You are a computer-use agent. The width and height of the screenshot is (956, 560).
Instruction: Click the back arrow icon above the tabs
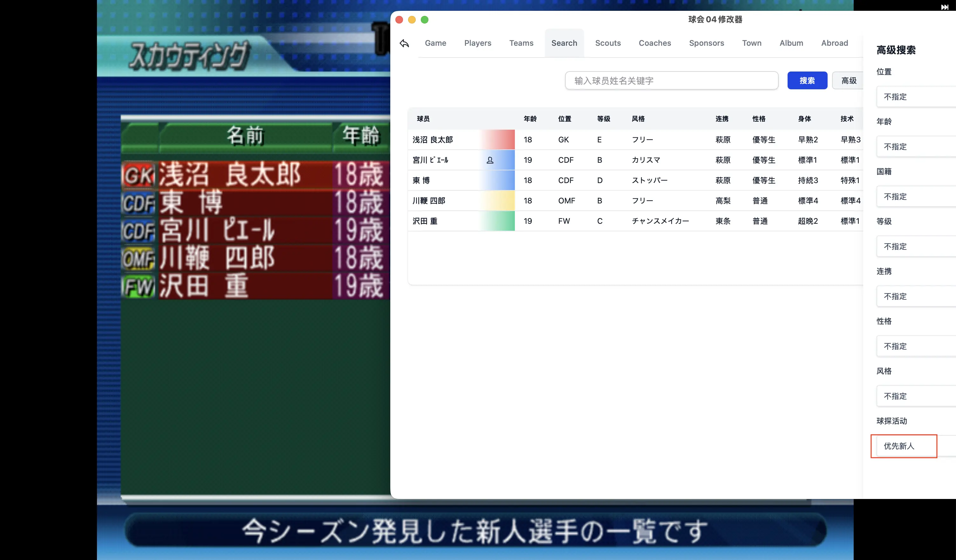tap(404, 44)
